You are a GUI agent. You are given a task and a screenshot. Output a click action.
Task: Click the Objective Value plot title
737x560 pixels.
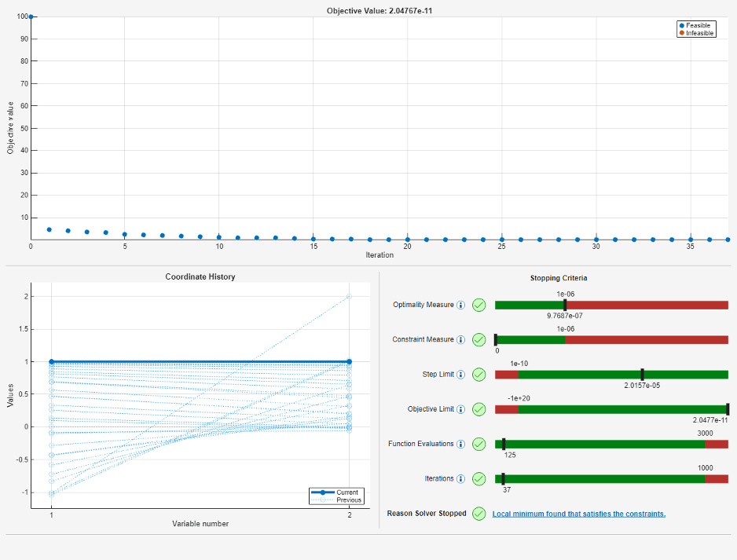coord(379,11)
